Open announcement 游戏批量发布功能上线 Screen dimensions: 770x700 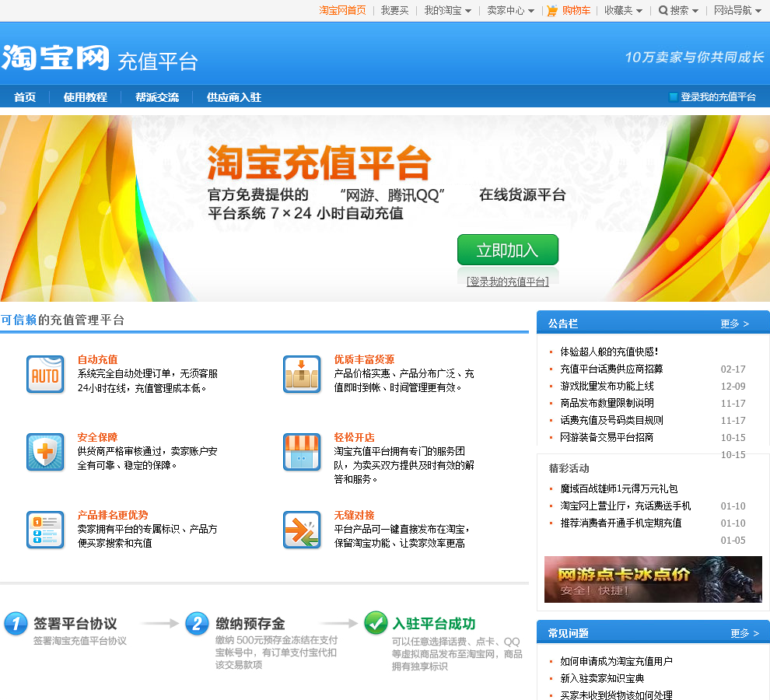pyautogui.click(x=607, y=386)
